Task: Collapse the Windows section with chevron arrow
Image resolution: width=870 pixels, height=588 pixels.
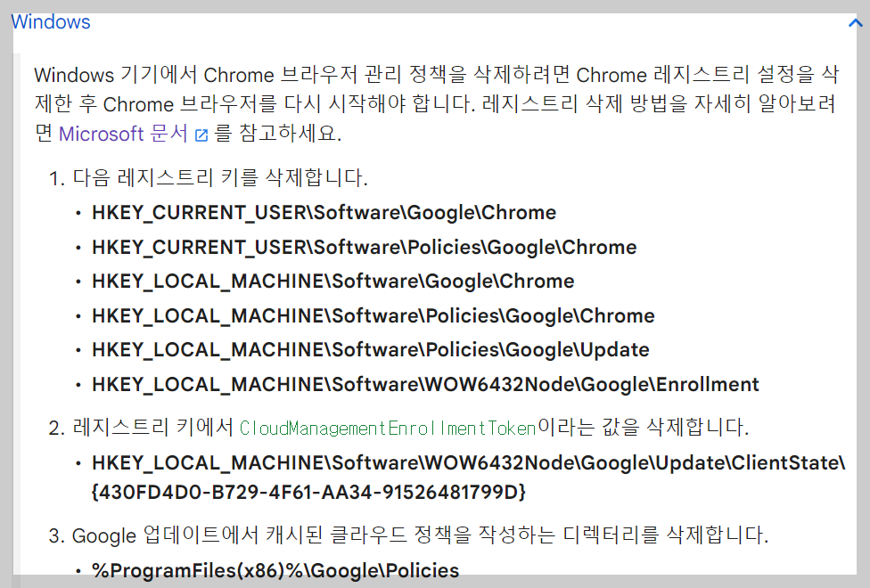Action: 855,23
